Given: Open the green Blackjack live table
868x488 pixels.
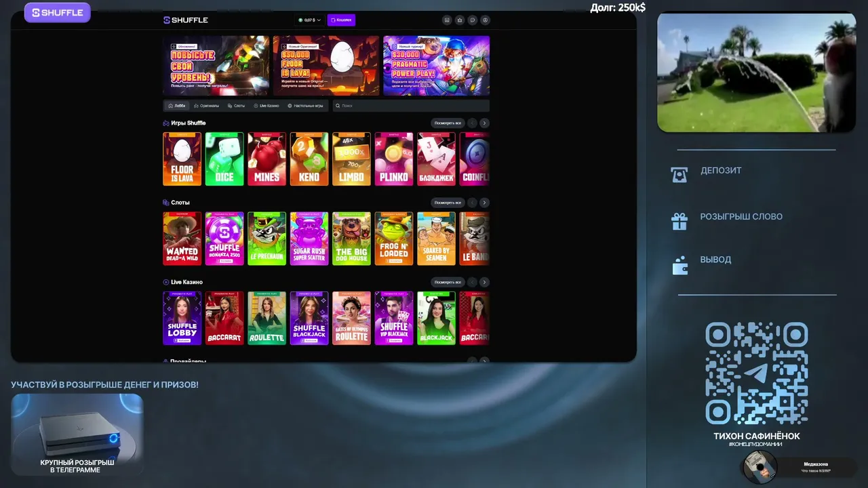Looking at the screenshot, I should tap(436, 318).
